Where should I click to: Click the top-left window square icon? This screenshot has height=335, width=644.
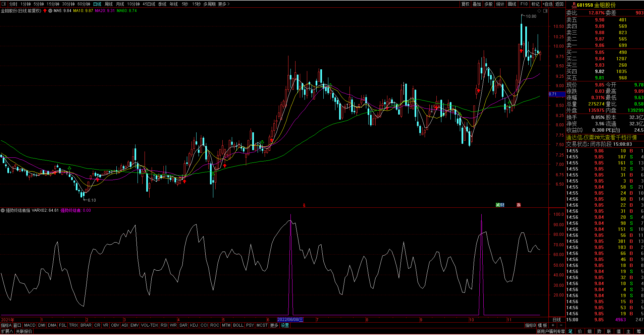[4, 4]
